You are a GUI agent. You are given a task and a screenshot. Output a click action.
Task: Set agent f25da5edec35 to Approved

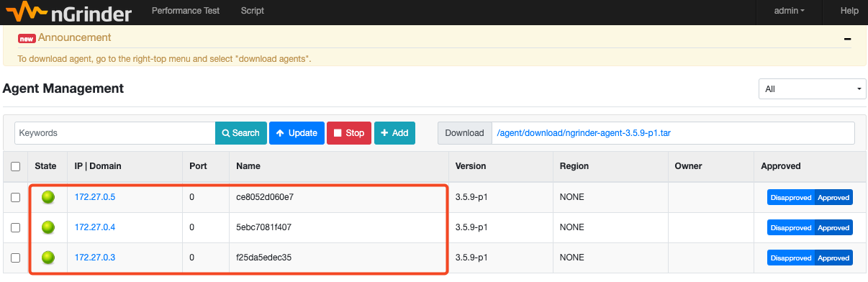833,257
